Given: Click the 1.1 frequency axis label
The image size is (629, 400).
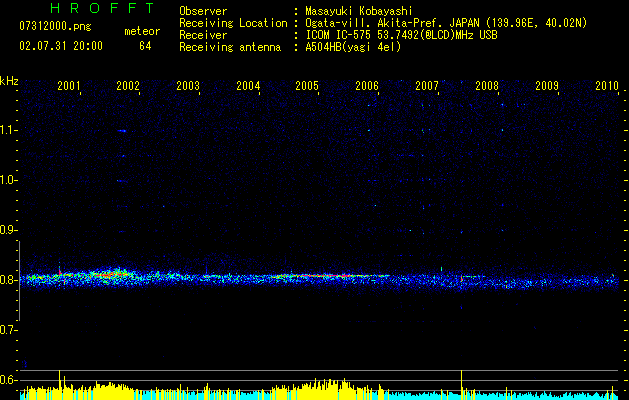Looking at the screenshot, I should coord(8,130).
